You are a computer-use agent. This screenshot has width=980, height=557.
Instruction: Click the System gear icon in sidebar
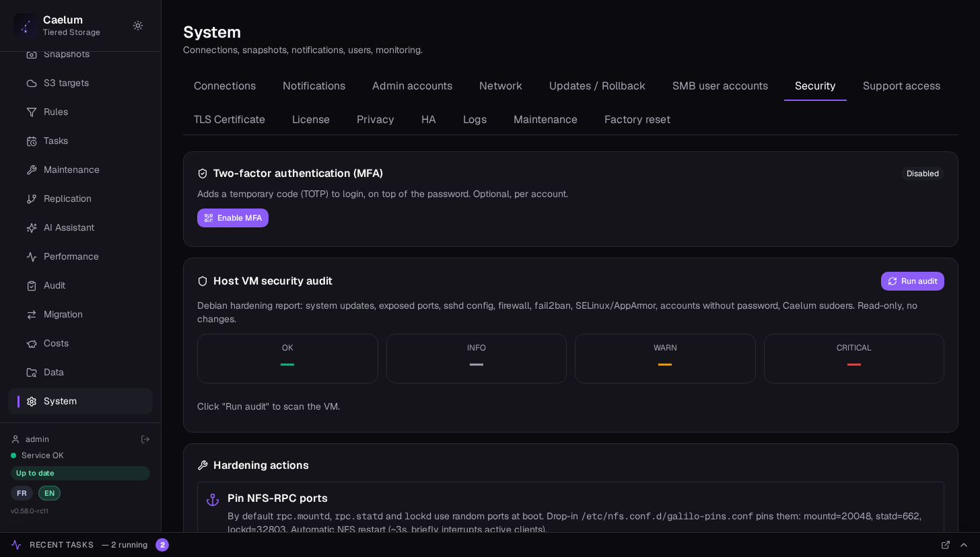coord(32,402)
